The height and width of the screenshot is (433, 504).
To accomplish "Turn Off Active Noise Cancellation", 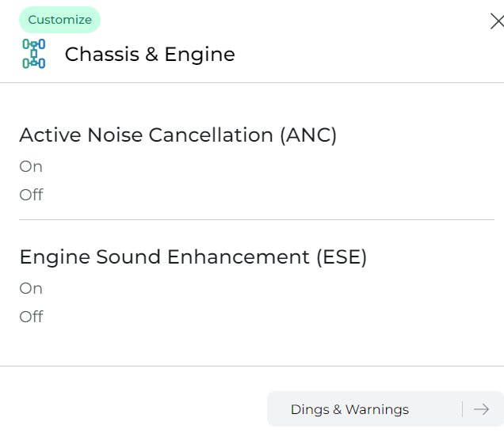I will click(31, 195).
